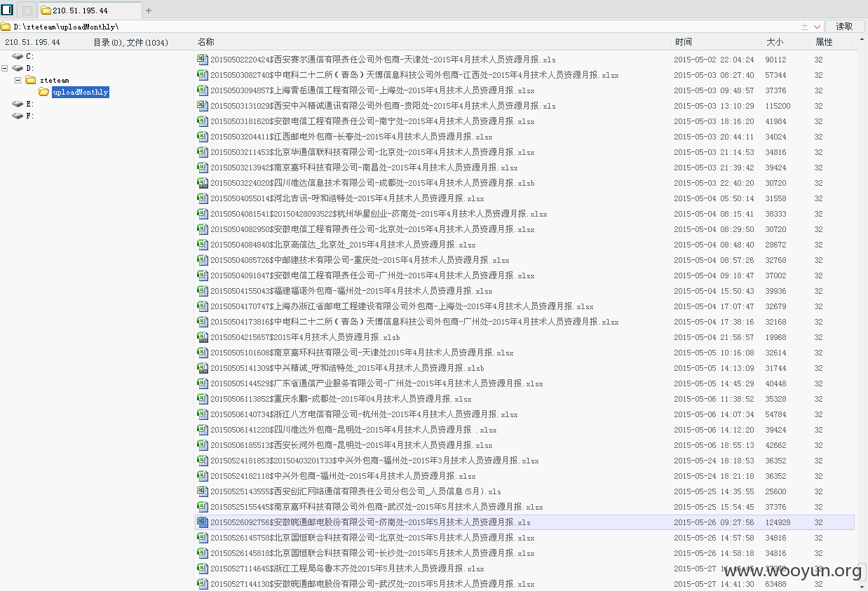Select file 20150506140734 浙江八方电信 杭州处
868x591 pixels.
(364, 414)
